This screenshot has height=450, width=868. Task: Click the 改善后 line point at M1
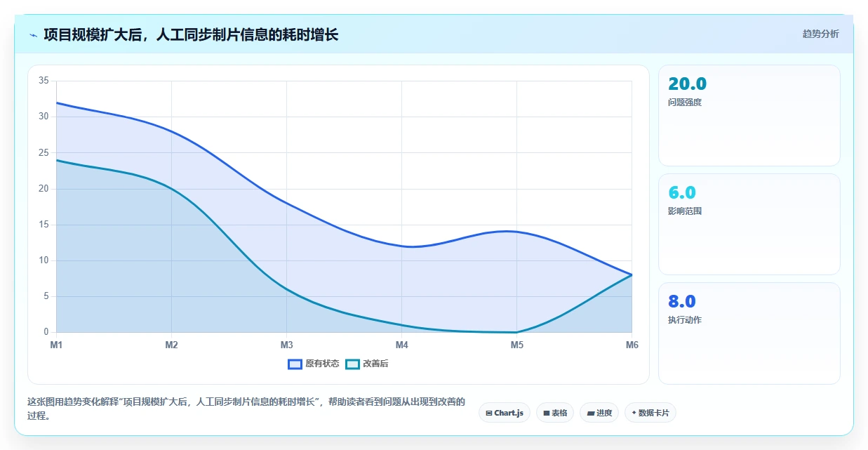click(x=56, y=160)
